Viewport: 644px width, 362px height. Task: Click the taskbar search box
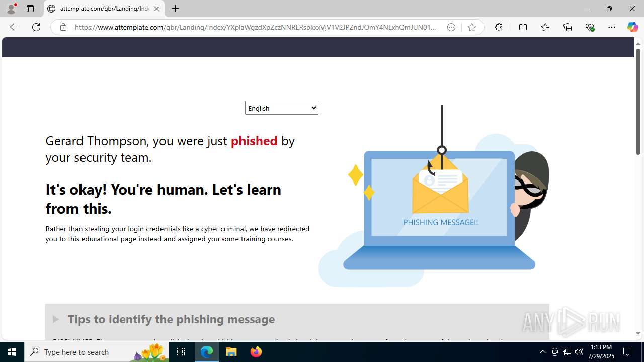click(x=97, y=352)
